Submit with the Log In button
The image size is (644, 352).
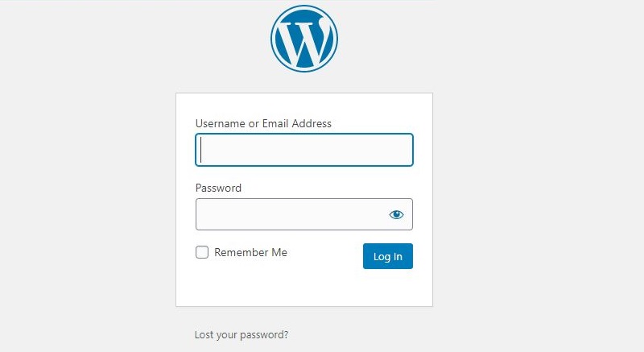point(388,256)
